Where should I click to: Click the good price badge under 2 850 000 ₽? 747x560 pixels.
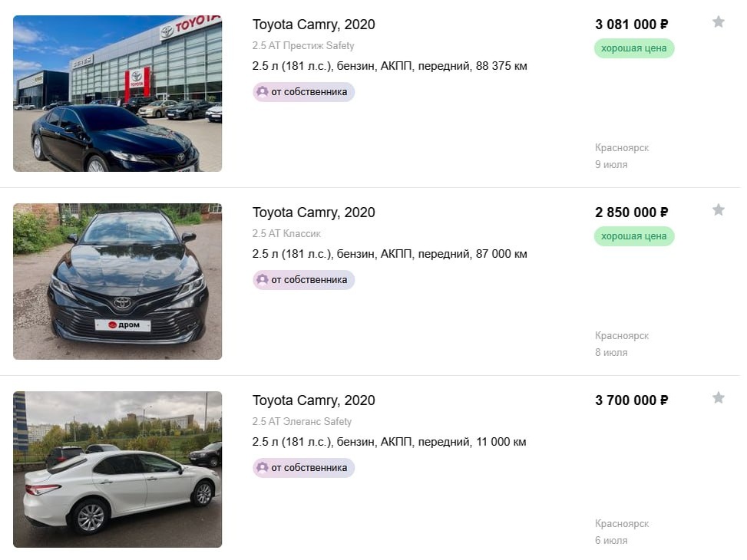pyautogui.click(x=634, y=237)
